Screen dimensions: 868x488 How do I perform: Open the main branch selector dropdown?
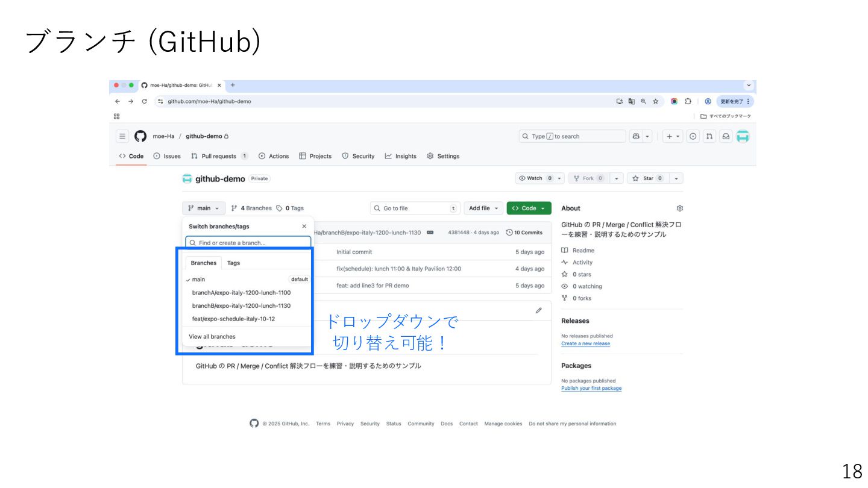pyautogui.click(x=204, y=208)
